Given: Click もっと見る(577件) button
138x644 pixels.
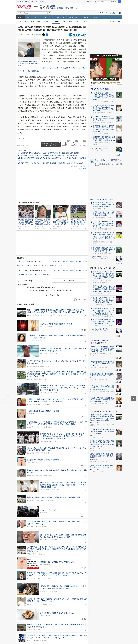Looking at the screenshot, I should tap(52, 295).
